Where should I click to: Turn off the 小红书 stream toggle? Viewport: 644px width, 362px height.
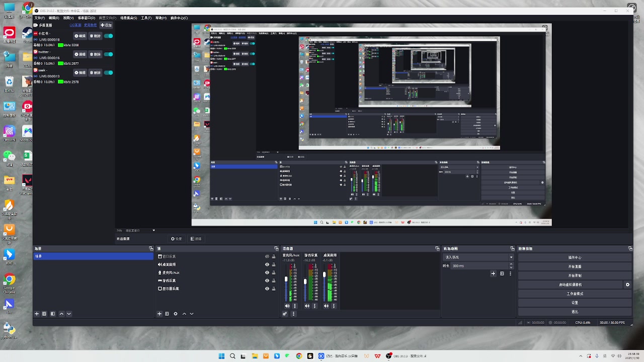[x=108, y=36]
